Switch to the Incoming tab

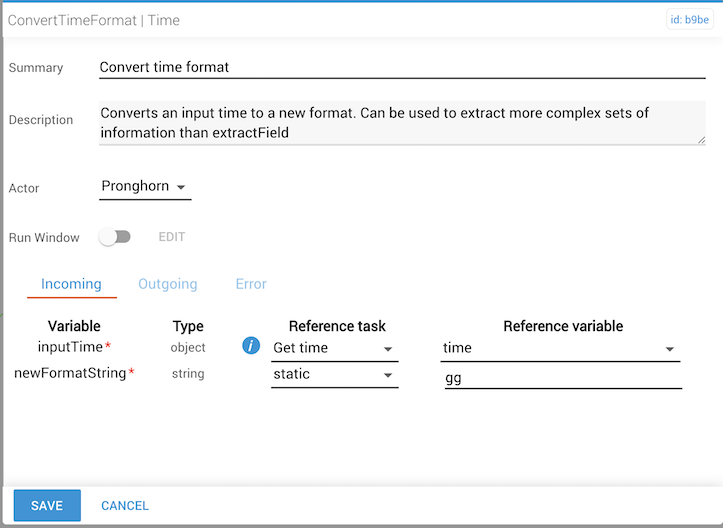(x=71, y=284)
